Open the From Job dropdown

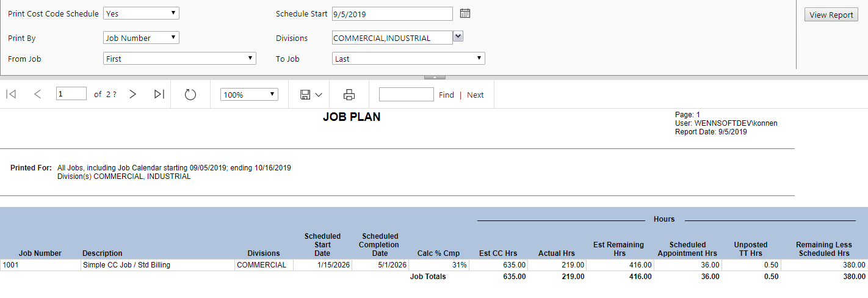tap(179, 59)
